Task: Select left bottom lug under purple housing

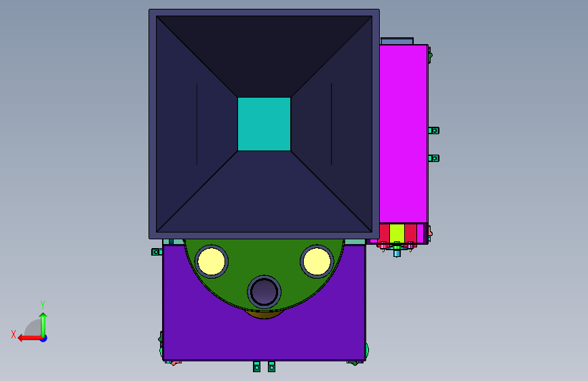Action: click(256, 367)
